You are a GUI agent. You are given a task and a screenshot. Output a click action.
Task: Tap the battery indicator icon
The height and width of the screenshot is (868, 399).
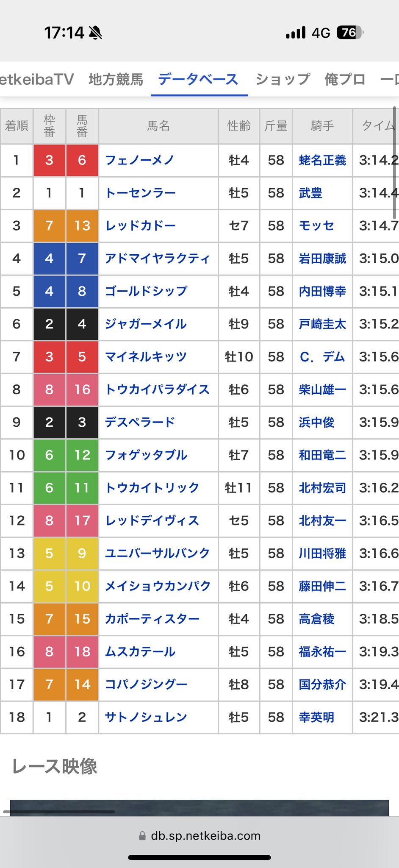tap(350, 33)
